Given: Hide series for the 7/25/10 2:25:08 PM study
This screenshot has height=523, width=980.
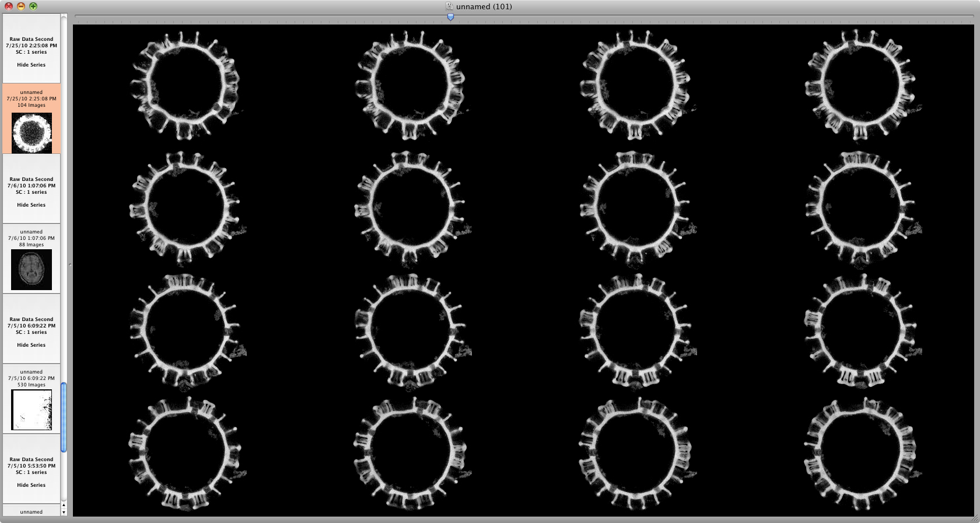Looking at the screenshot, I should click(x=31, y=65).
